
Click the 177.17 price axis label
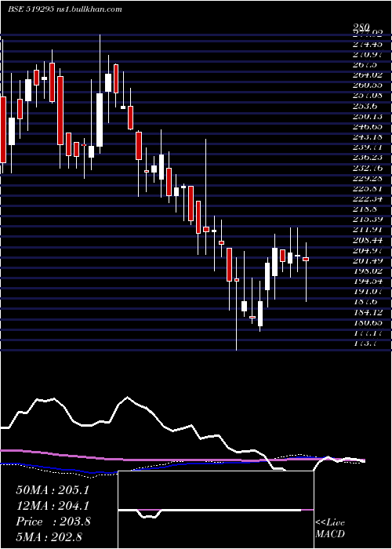368,333
